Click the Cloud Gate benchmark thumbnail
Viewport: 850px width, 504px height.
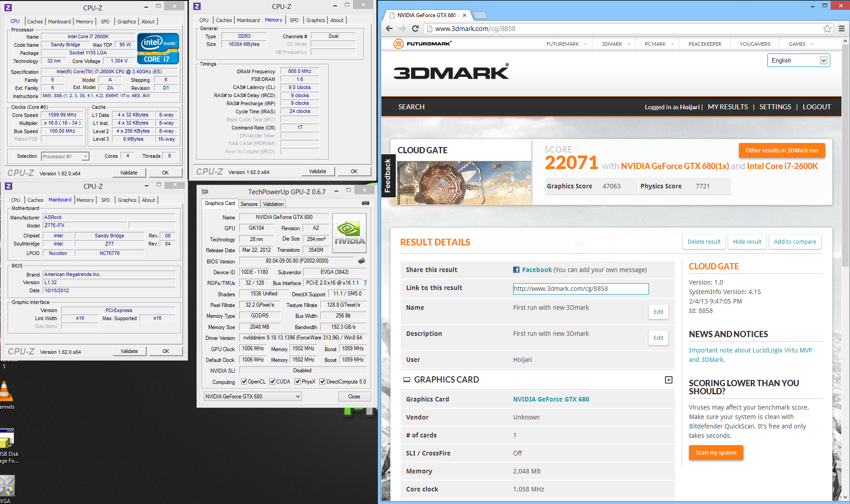pos(461,183)
